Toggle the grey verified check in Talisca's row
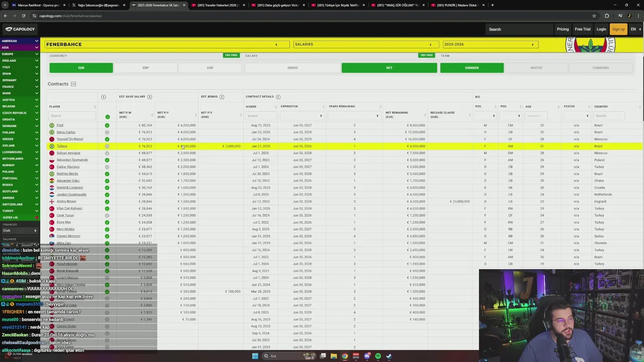This screenshot has width=644, height=362. [107, 146]
